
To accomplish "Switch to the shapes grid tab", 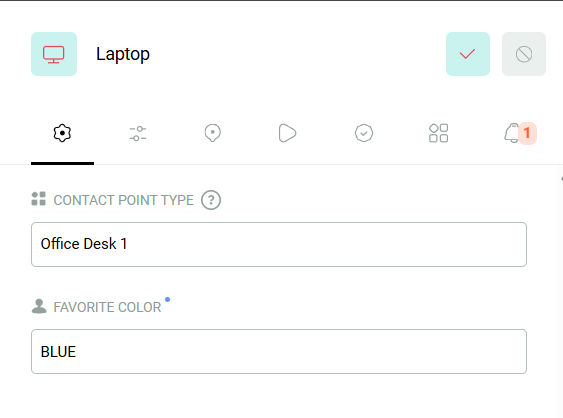I will pyautogui.click(x=438, y=133).
